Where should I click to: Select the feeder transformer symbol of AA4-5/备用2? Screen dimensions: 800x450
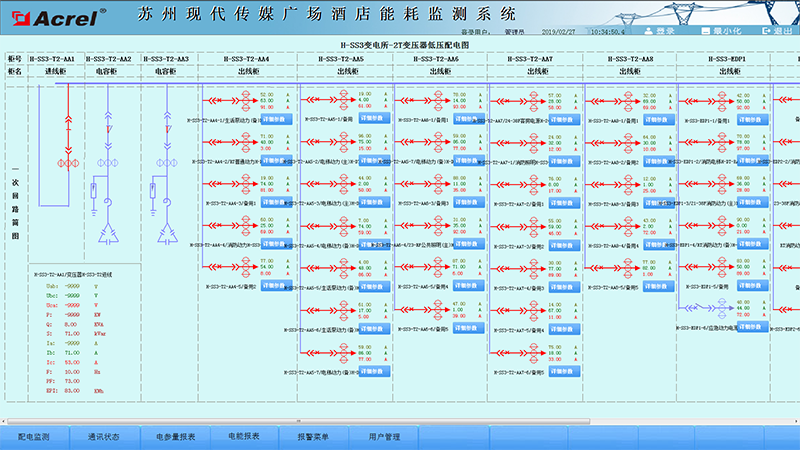point(246,267)
